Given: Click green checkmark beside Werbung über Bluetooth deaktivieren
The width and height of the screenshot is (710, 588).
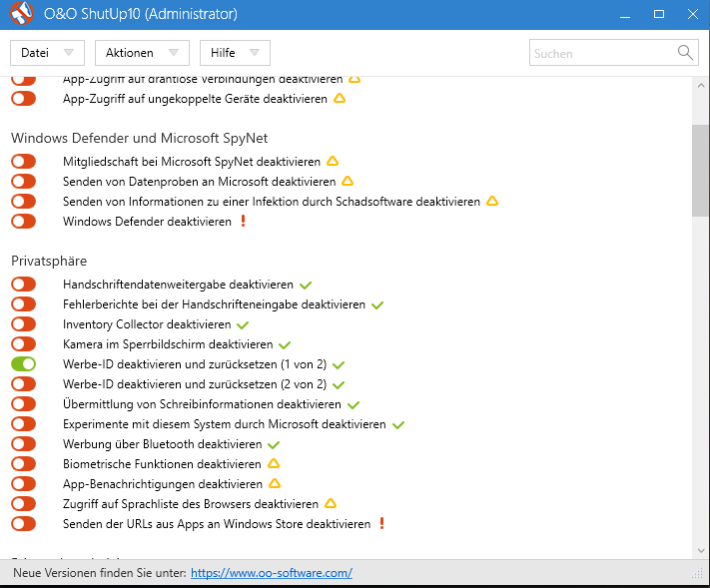Looking at the screenshot, I should pyautogui.click(x=274, y=444).
